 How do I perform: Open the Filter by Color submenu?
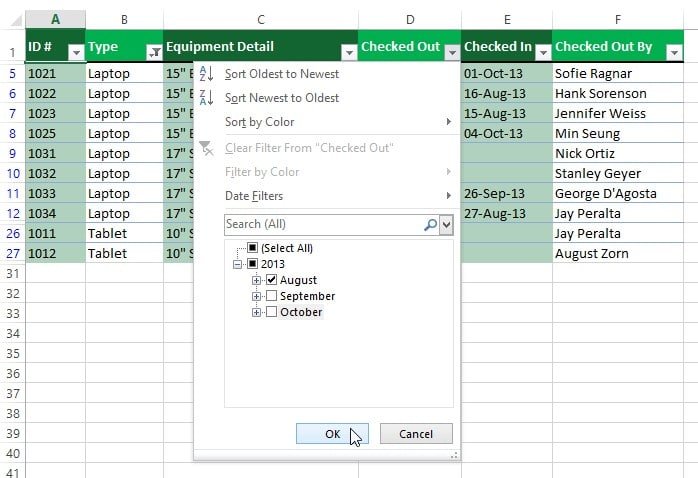click(326, 172)
